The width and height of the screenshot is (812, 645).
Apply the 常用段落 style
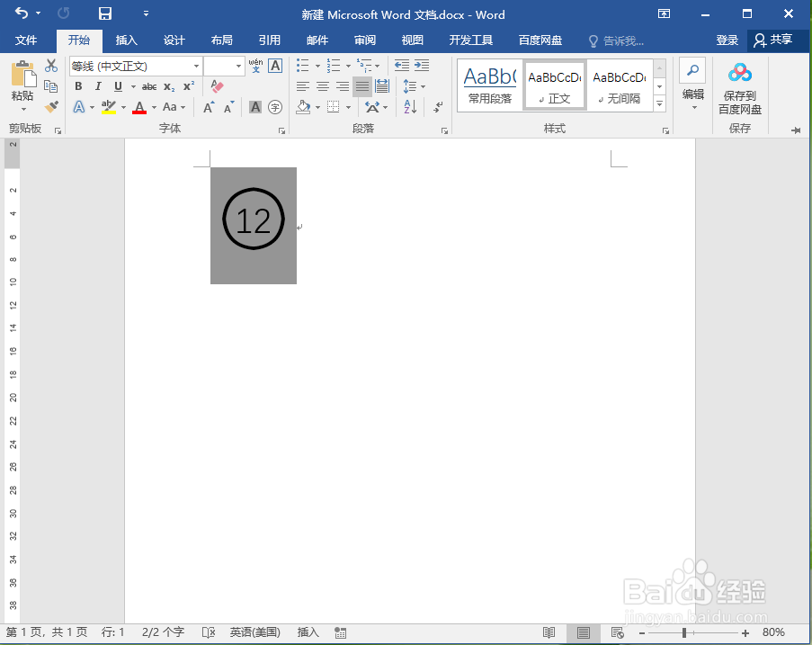tap(489, 85)
